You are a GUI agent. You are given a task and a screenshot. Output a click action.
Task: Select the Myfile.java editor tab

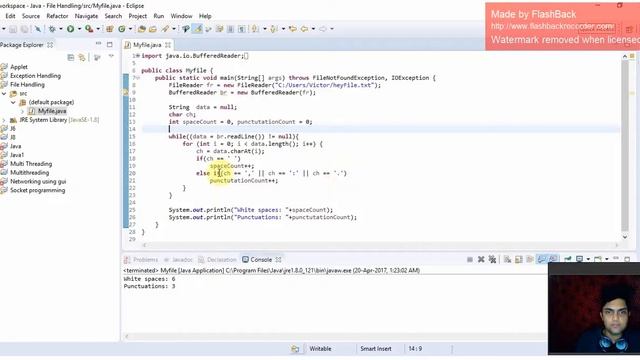tap(147, 45)
